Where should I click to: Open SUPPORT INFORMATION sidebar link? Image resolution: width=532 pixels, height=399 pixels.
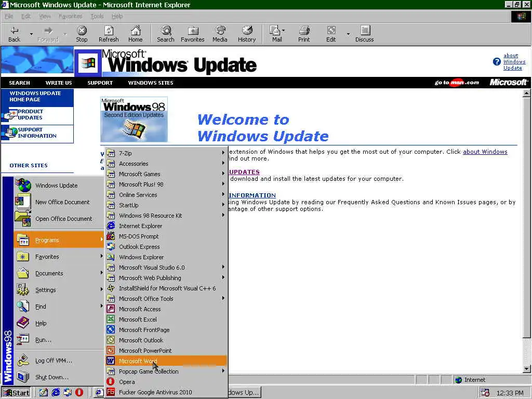[37, 132]
